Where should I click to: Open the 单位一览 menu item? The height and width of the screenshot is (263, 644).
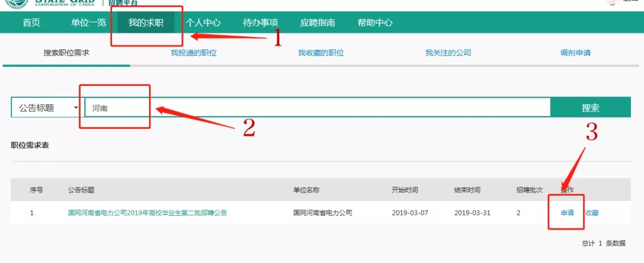88,23
